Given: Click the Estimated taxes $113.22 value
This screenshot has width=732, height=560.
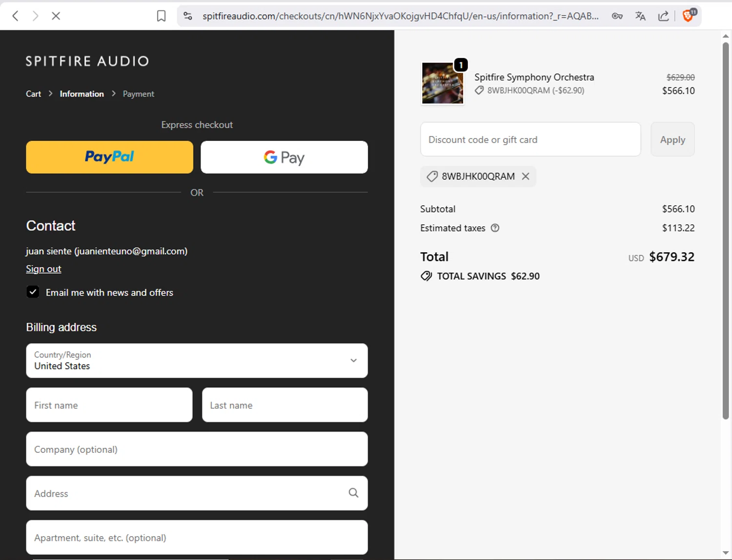Looking at the screenshot, I should 678,228.
